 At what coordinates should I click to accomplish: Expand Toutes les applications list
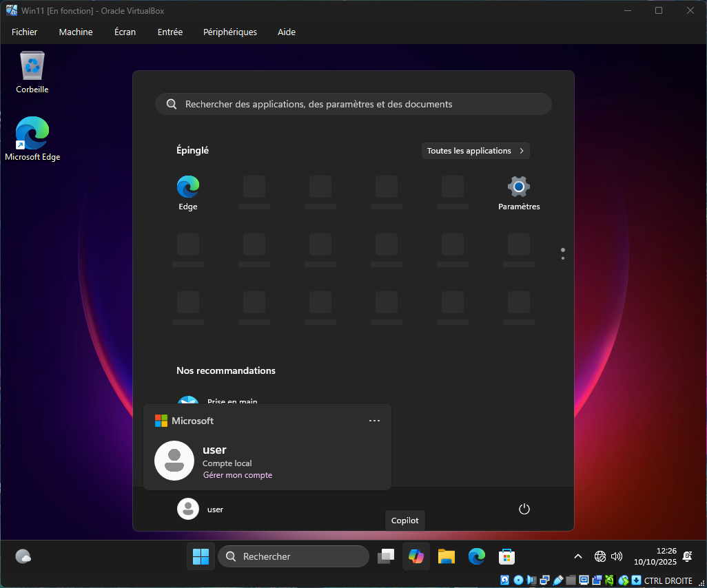475,151
